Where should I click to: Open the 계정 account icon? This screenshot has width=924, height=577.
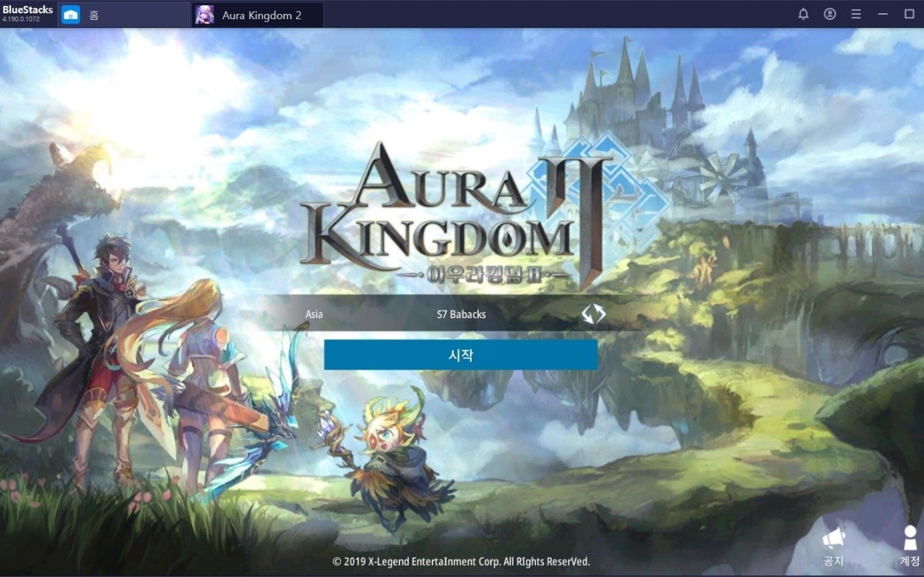(909, 546)
